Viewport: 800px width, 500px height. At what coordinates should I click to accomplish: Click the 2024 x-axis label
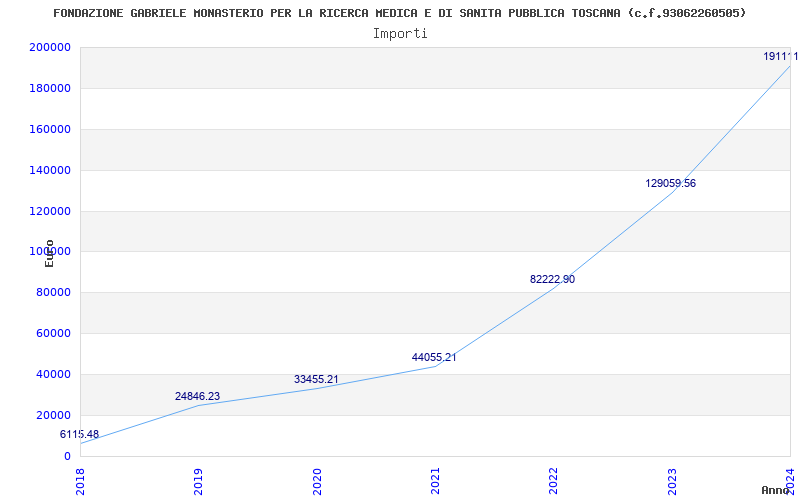coord(790,482)
